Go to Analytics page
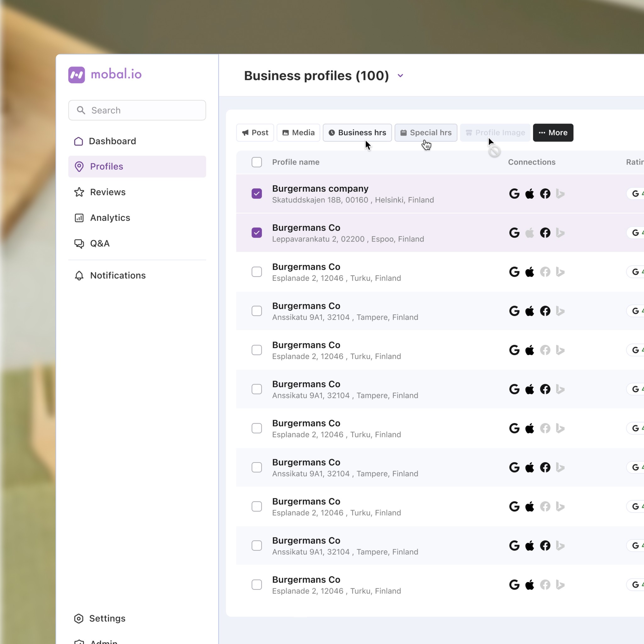The width and height of the screenshot is (644, 644). (x=110, y=218)
